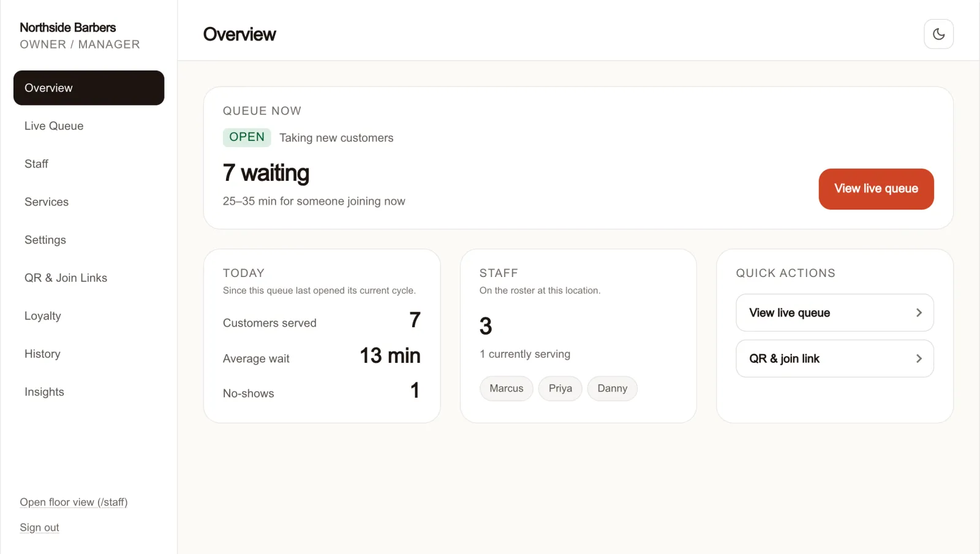Click the staff count '3'

pos(486,326)
